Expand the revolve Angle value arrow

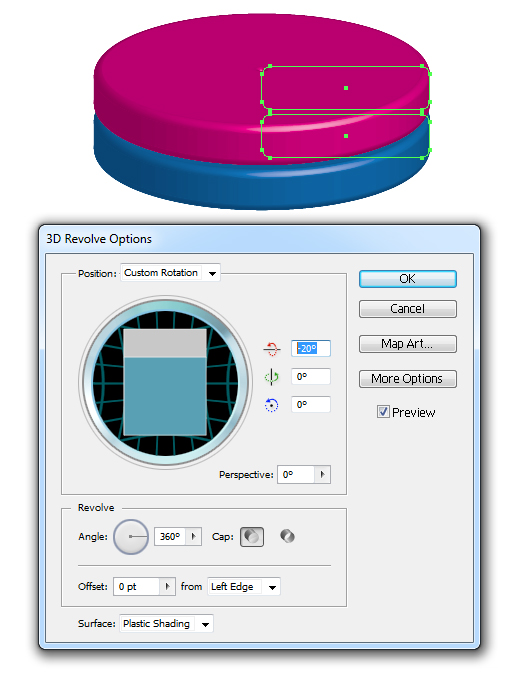tap(194, 537)
